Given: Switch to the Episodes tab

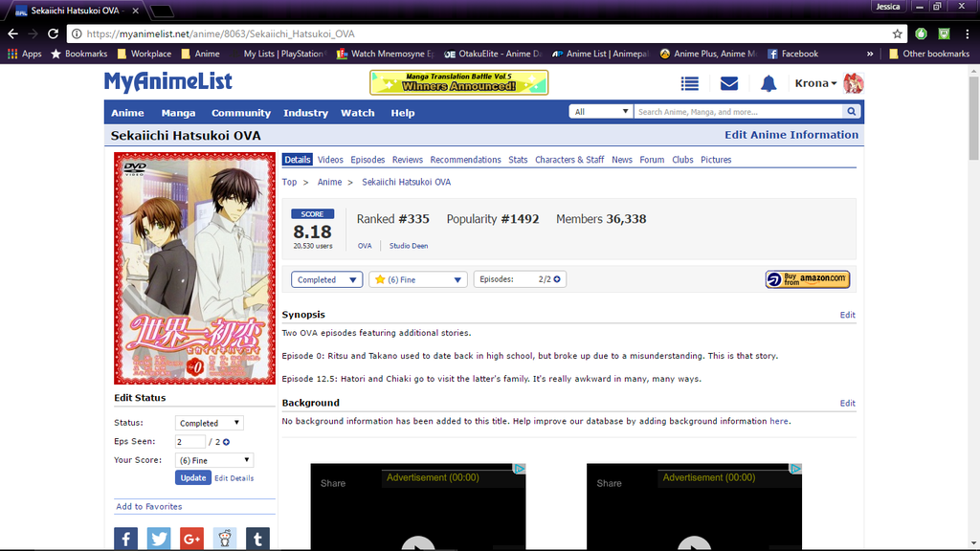Looking at the screenshot, I should (367, 160).
